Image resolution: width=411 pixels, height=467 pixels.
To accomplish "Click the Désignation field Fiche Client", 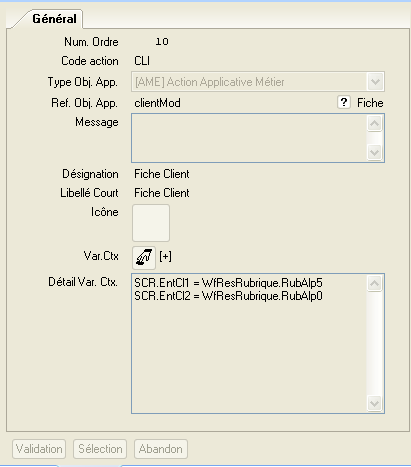I will pos(162,174).
